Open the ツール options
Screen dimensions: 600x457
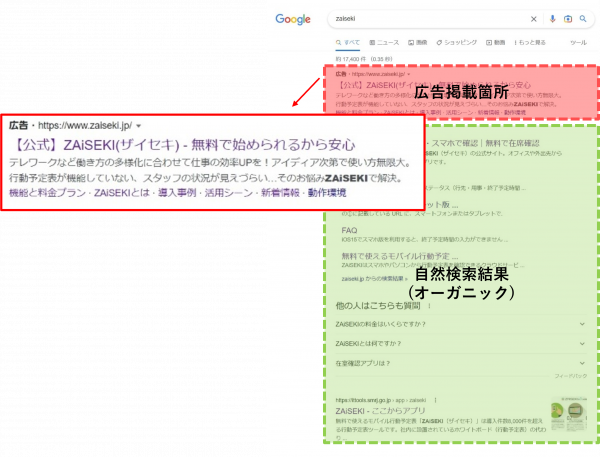coord(578,42)
